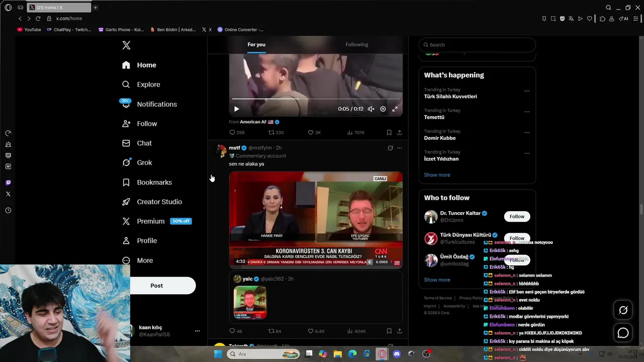The height and width of the screenshot is (362, 644).
Task: Repost the American AF post (330)
Action: (x=276, y=133)
